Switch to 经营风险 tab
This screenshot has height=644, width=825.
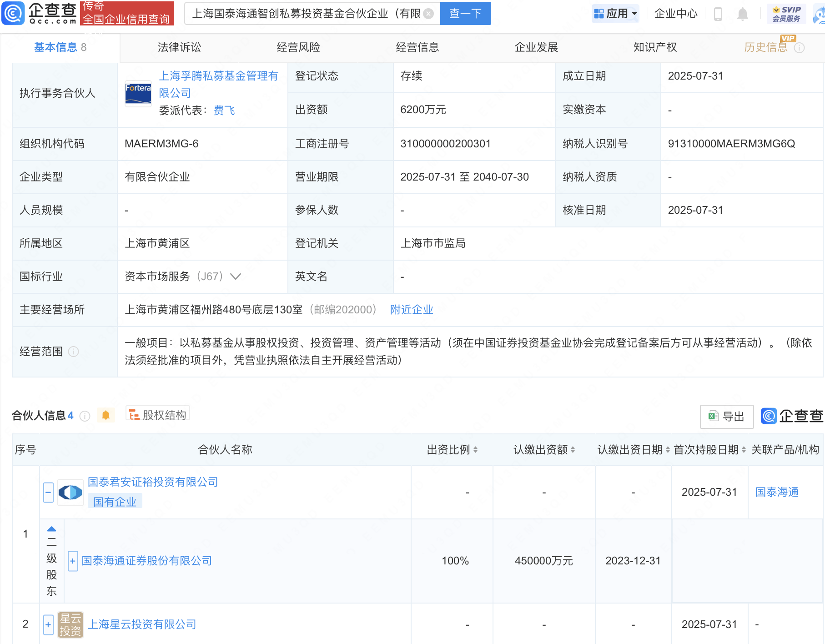tap(298, 47)
